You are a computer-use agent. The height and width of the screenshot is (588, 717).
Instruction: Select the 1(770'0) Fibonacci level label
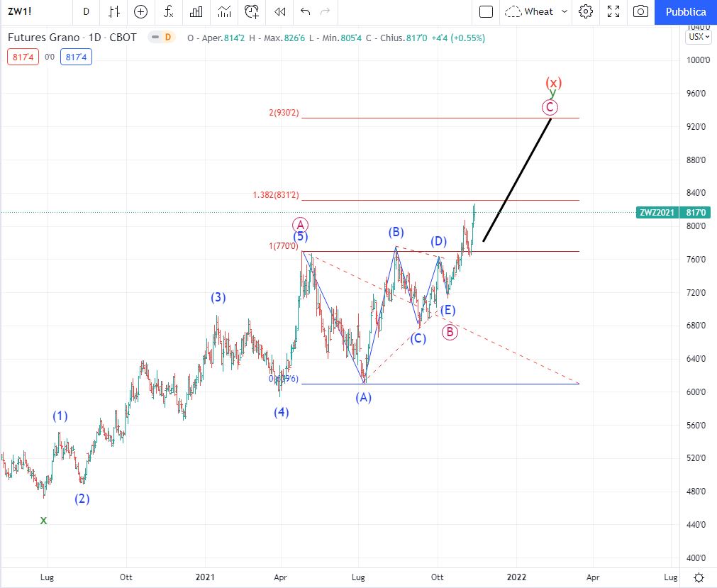pyautogui.click(x=284, y=246)
